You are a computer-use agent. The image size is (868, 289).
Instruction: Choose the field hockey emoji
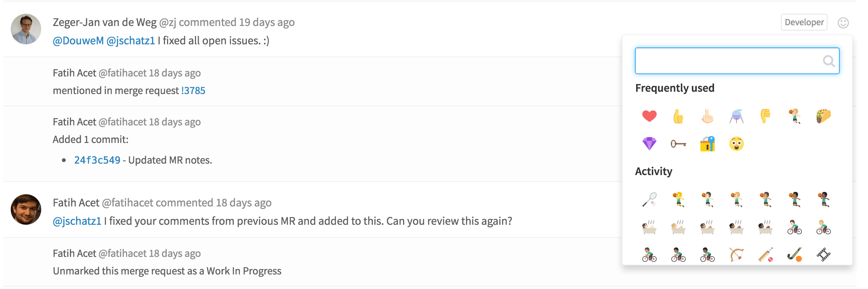pyautogui.click(x=795, y=255)
